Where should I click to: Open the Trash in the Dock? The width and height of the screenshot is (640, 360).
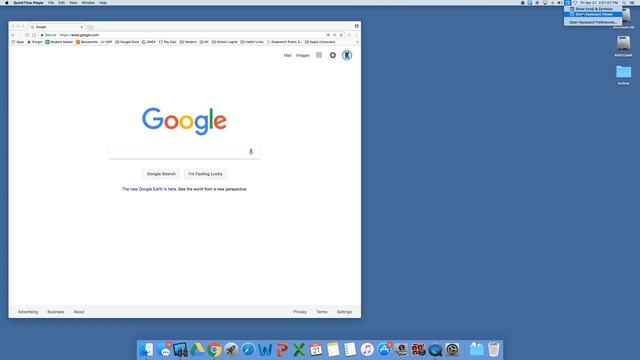point(493,350)
